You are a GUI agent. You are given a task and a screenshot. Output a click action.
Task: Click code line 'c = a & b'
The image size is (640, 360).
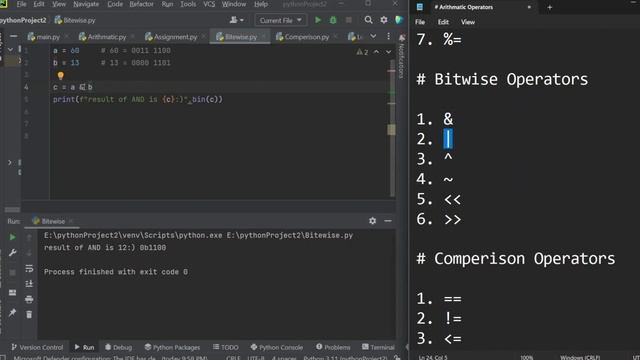pos(72,87)
